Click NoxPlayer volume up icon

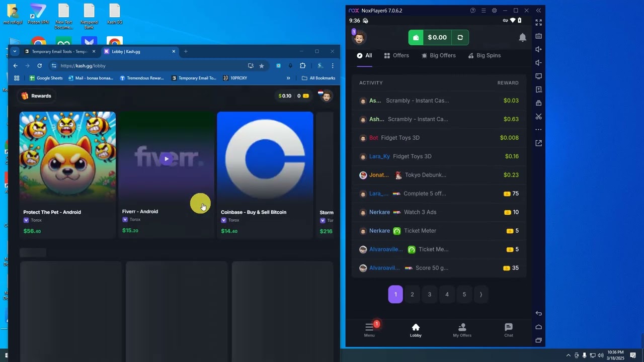(x=538, y=49)
